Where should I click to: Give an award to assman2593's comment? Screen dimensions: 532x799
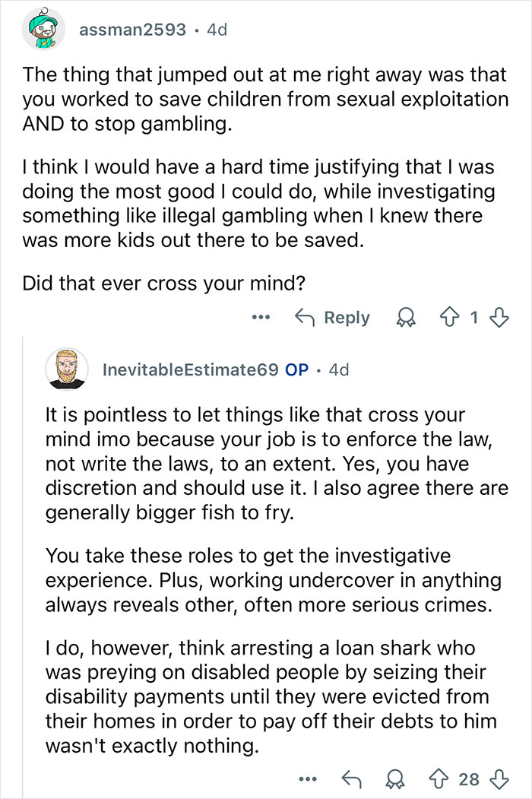(x=405, y=317)
